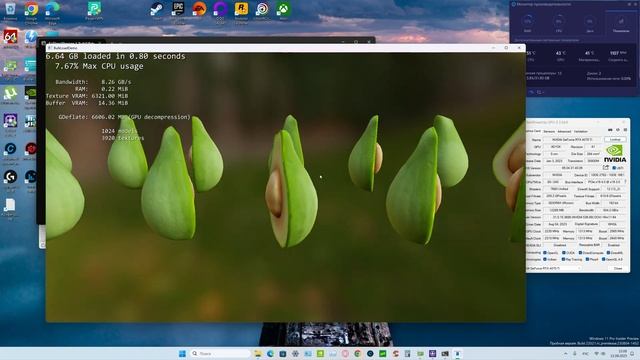Take a GPU-Z screenshot with the camera icon
The image size is (640, 360).
[x=610, y=130]
